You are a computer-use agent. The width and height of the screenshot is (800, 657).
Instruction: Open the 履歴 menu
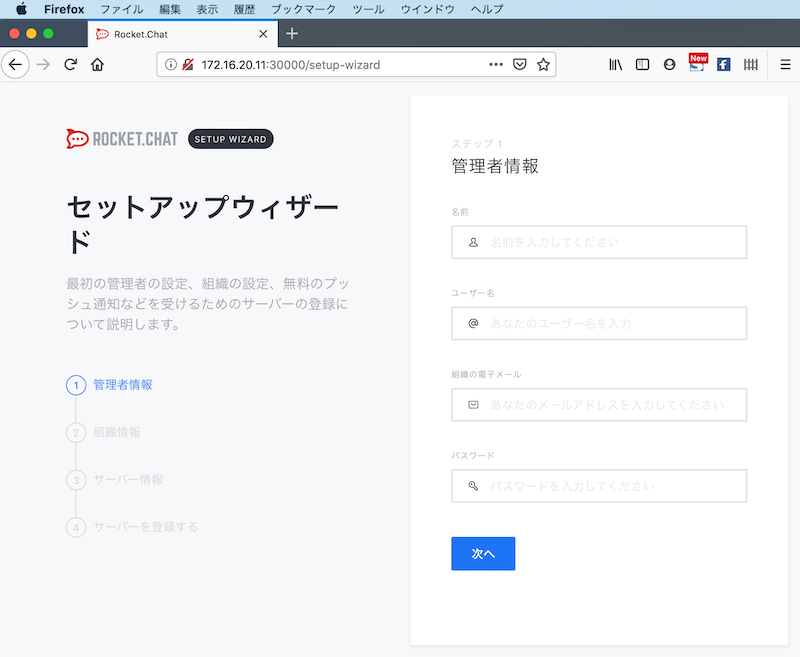[x=244, y=9]
